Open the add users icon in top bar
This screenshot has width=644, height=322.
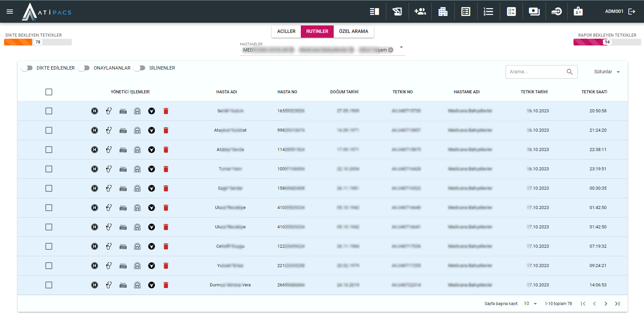420,12
